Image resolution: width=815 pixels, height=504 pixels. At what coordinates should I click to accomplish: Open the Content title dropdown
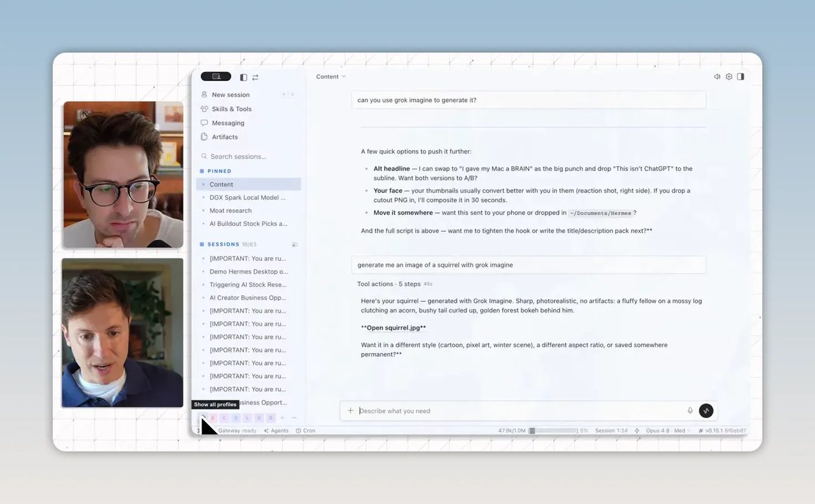pos(331,77)
